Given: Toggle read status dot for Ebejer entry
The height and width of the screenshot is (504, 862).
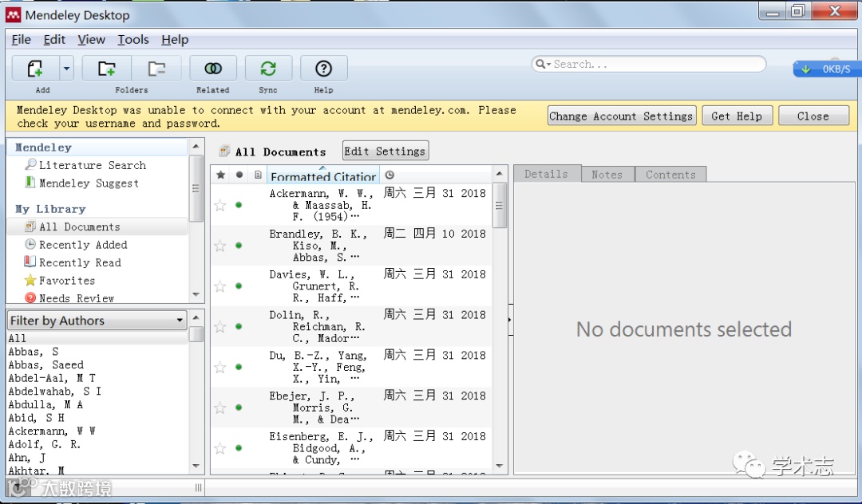Looking at the screenshot, I should point(239,408).
